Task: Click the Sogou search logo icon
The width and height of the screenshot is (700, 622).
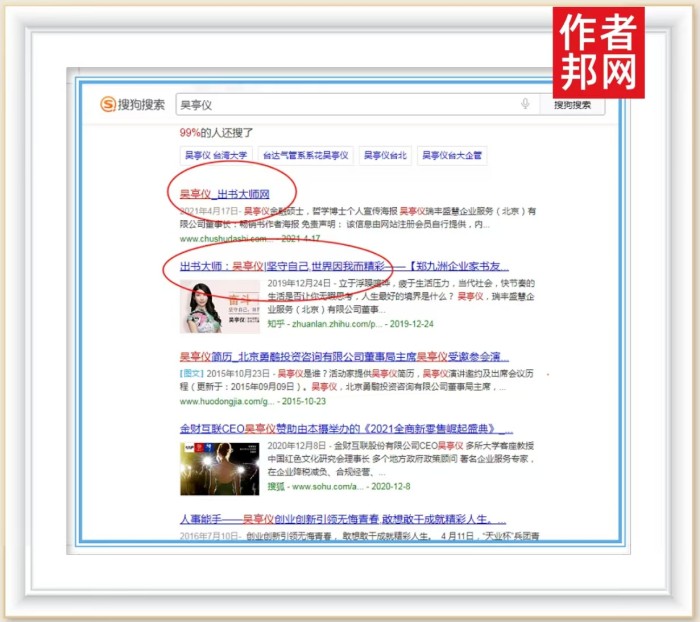Action: pyautogui.click(x=107, y=105)
